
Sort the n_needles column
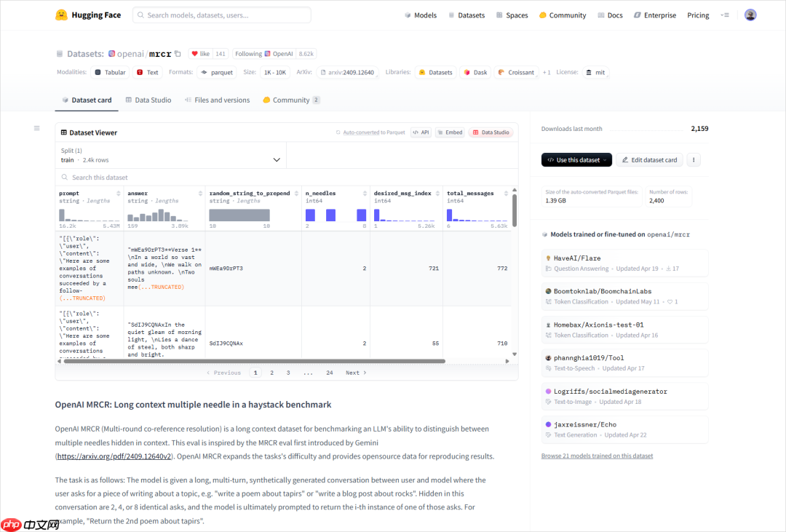click(x=365, y=194)
